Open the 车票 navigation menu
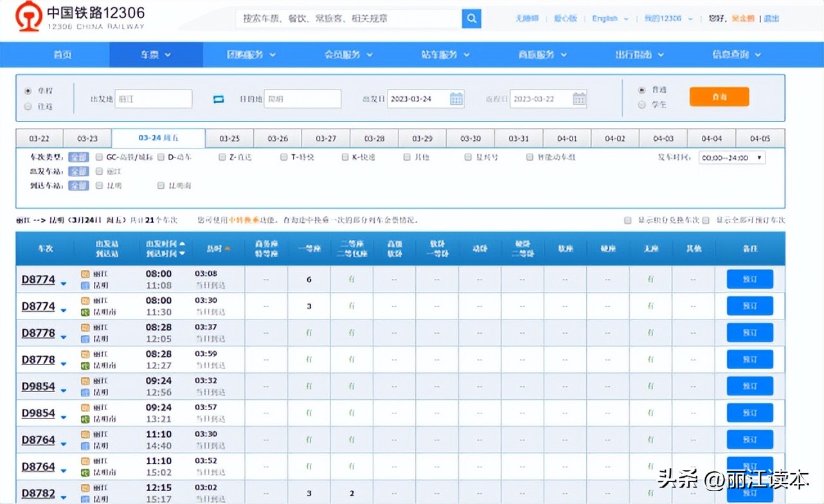 154,55
